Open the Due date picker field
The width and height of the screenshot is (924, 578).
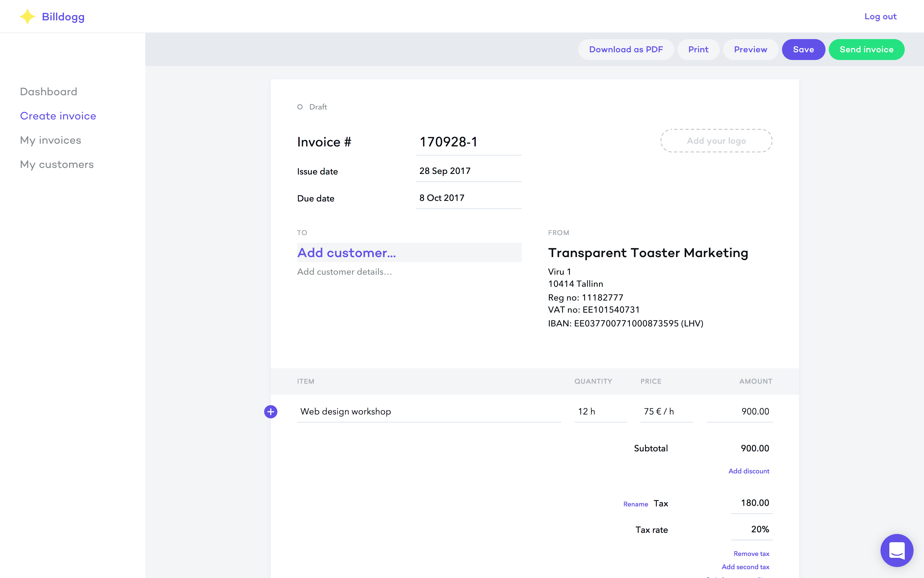coord(468,198)
